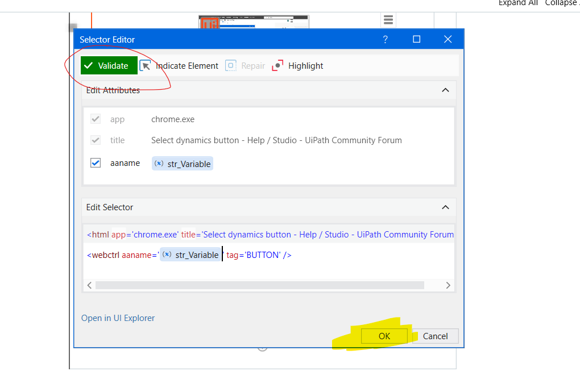Open in UI Explorer link

point(118,318)
